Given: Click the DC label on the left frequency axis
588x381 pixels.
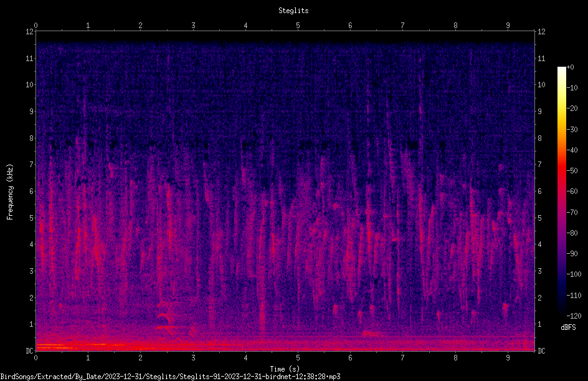Looking at the screenshot, I should [x=30, y=350].
